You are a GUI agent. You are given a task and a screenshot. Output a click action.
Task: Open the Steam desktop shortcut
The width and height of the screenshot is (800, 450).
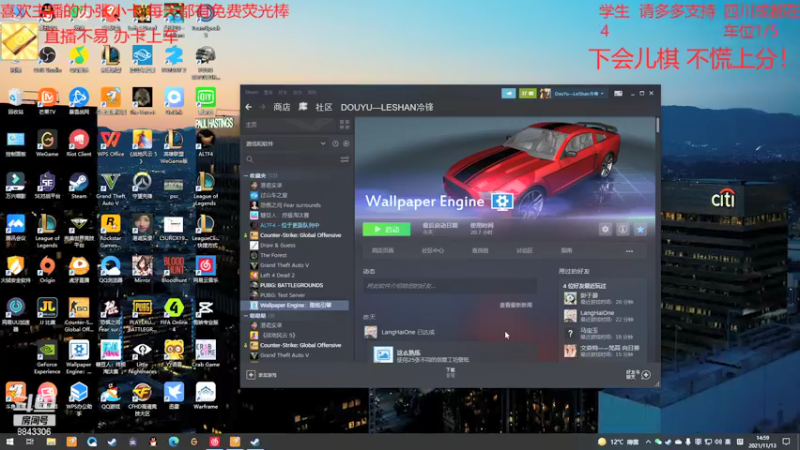pyautogui.click(x=79, y=186)
